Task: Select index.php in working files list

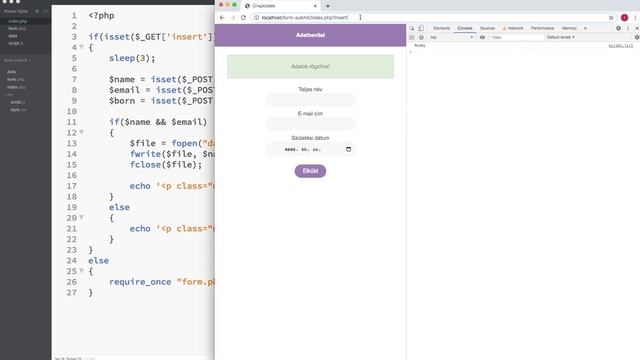Action: [18, 21]
